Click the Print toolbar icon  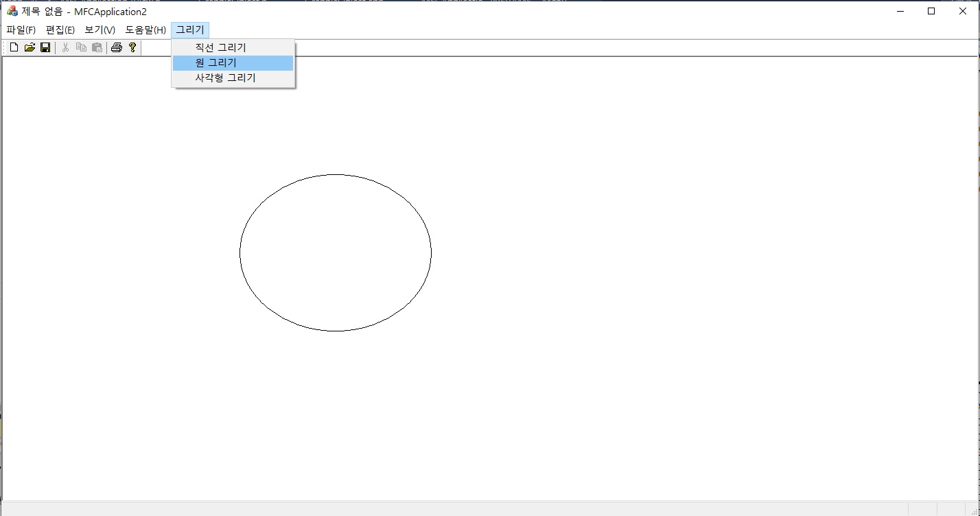117,47
